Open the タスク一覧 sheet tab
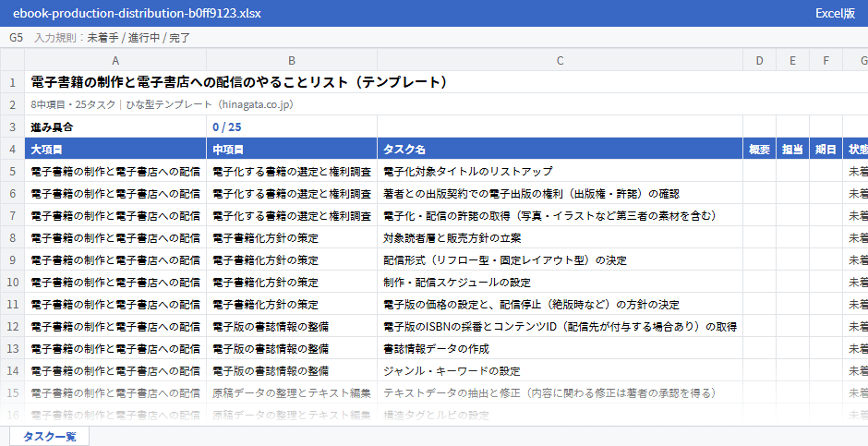The width and height of the screenshot is (868, 446). (49, 436)
